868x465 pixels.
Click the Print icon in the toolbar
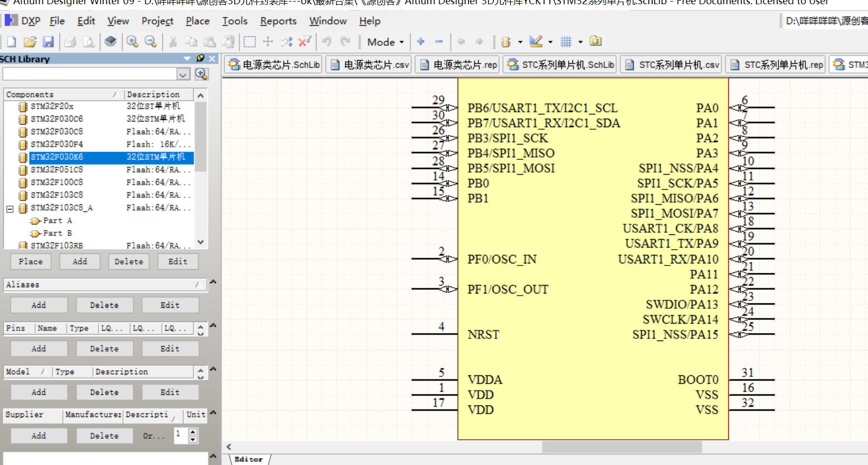(70, 42)
